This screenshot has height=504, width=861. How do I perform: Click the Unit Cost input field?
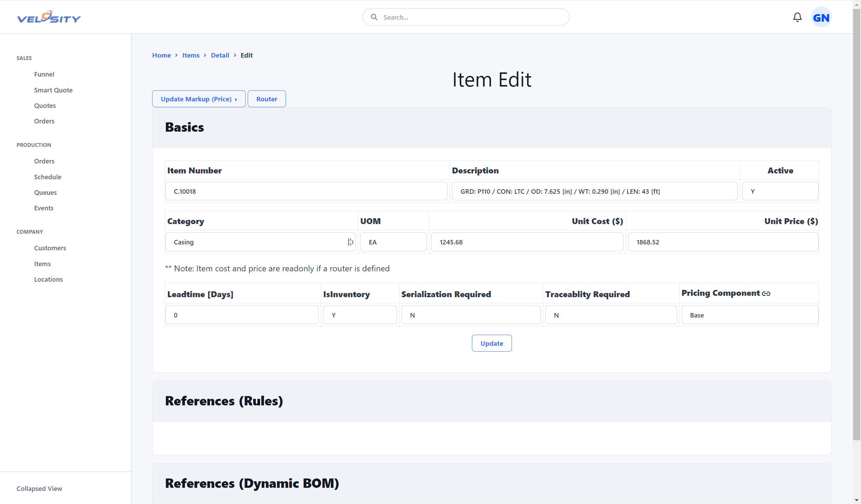(527, 242)
